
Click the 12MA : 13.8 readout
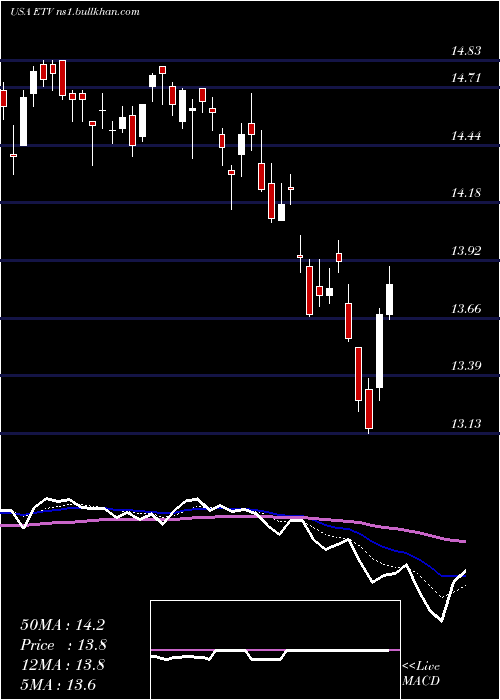(x=62, y=665)
